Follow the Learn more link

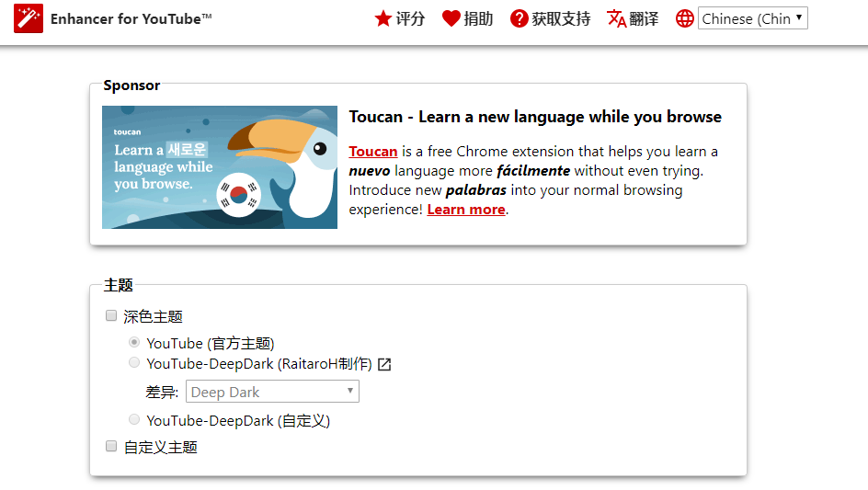pos(466,210)
